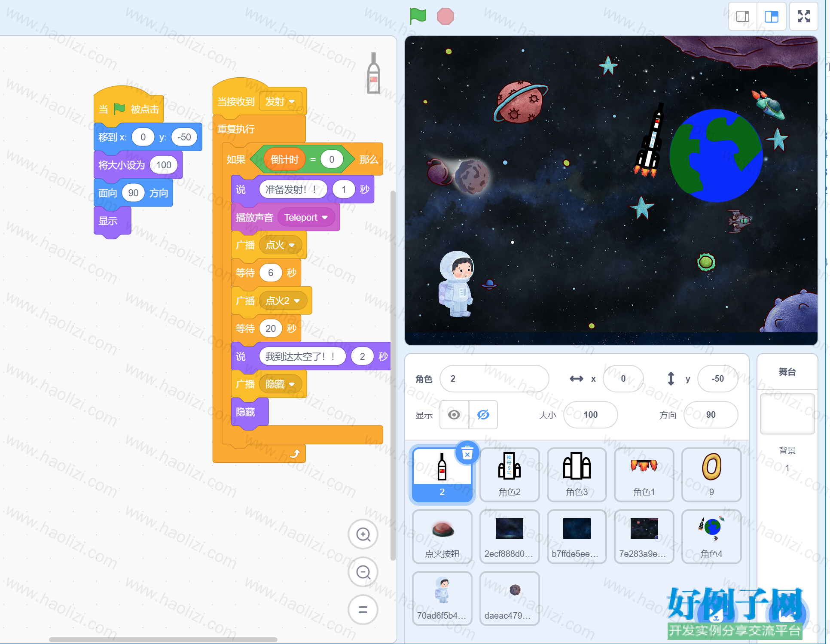This screenshot has width=830, height=644.
Task: Click the sprite name field
Action: pos(494,379)
